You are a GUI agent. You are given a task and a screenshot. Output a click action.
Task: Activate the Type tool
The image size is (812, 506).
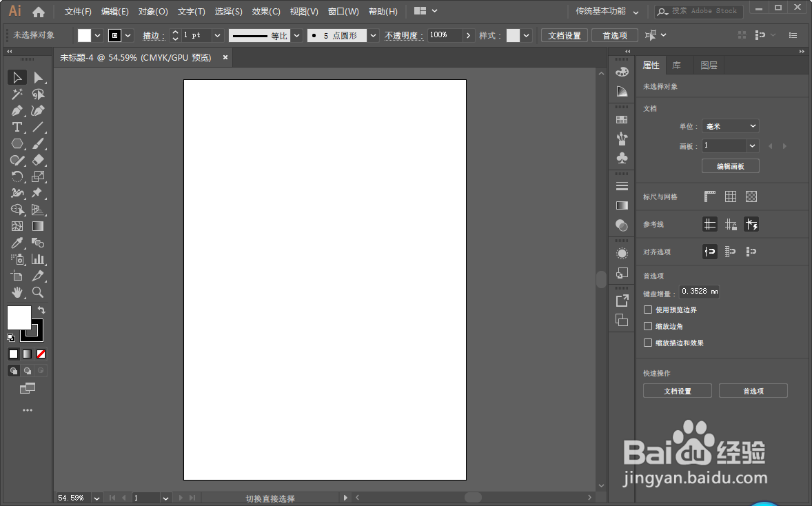(17, 128)
